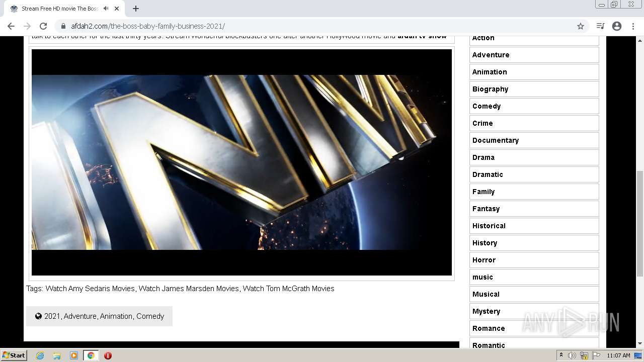Switch to Chrome in the taskbar

pyautogui.click(x=91, y=355)
